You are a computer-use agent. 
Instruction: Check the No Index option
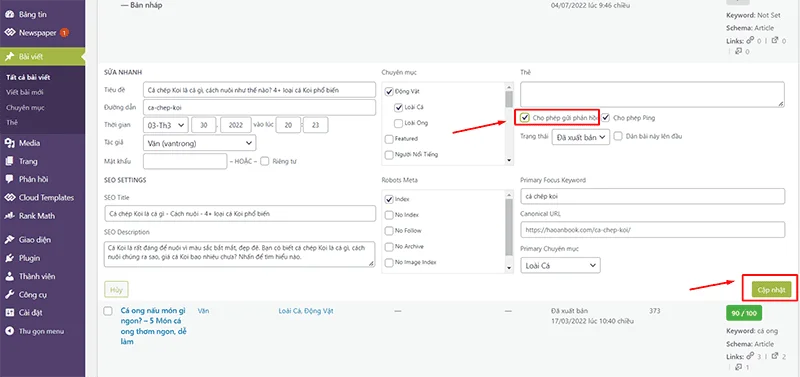(x=389, y=215)
